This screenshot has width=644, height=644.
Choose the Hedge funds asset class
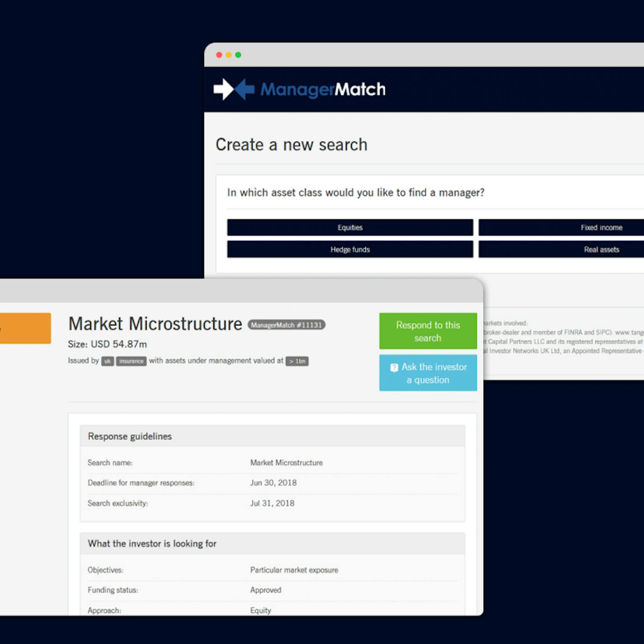coord(350,249)
